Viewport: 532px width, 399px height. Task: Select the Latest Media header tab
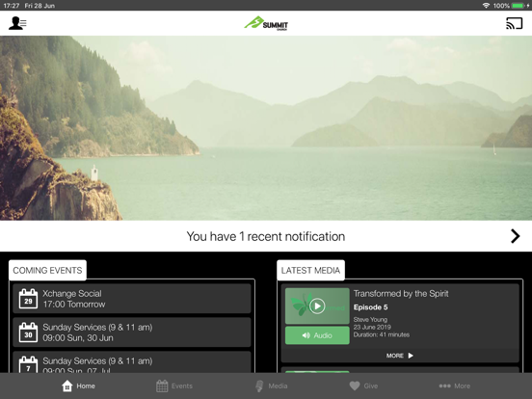click(310, 271)
